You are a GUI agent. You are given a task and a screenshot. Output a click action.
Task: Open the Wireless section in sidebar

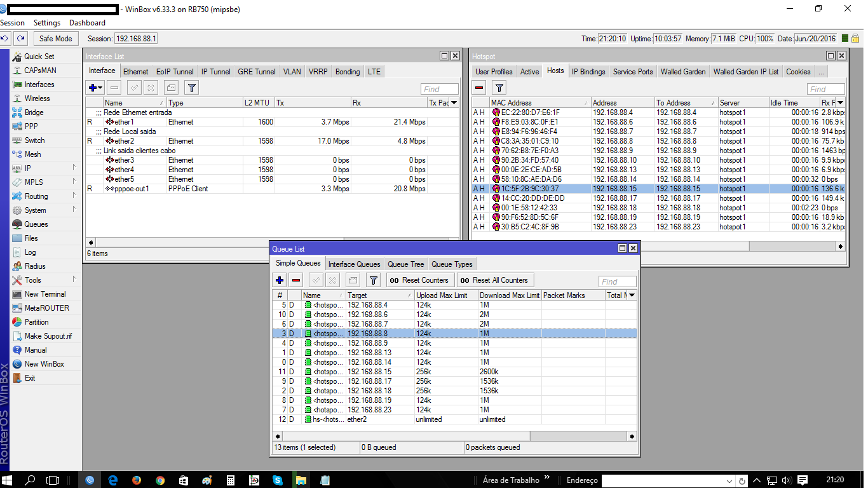coord(37,98)
